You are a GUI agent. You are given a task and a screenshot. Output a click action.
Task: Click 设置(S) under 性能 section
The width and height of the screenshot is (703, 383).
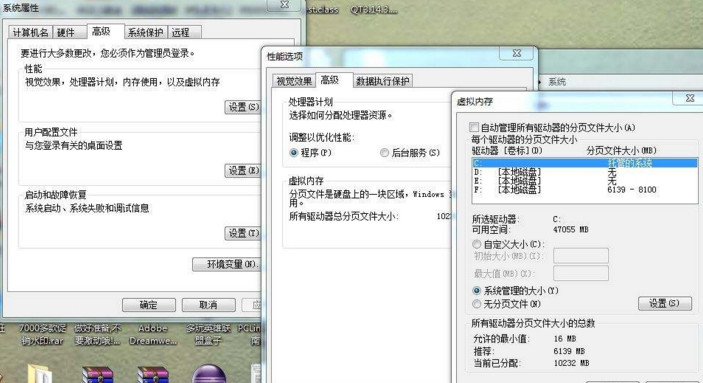point(243,107)
